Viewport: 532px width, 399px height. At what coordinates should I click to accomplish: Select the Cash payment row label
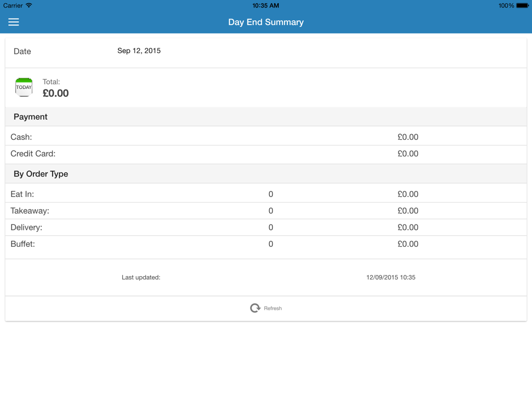21,137
